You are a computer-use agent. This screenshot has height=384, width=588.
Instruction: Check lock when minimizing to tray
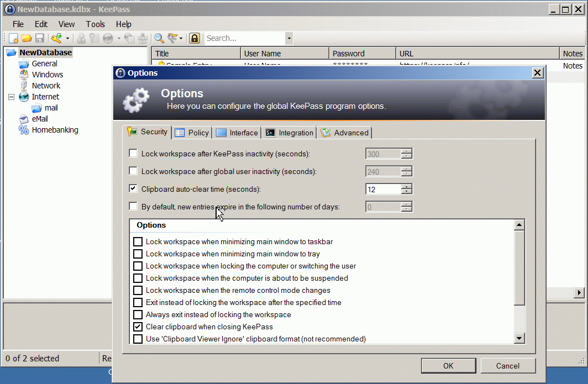[x=138, y=254]
